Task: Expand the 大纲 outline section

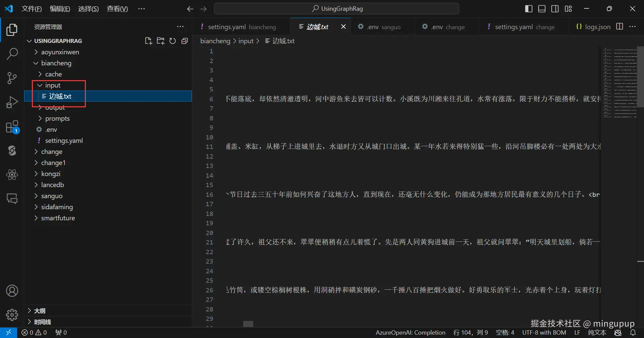Action: (x=108, y=311)
